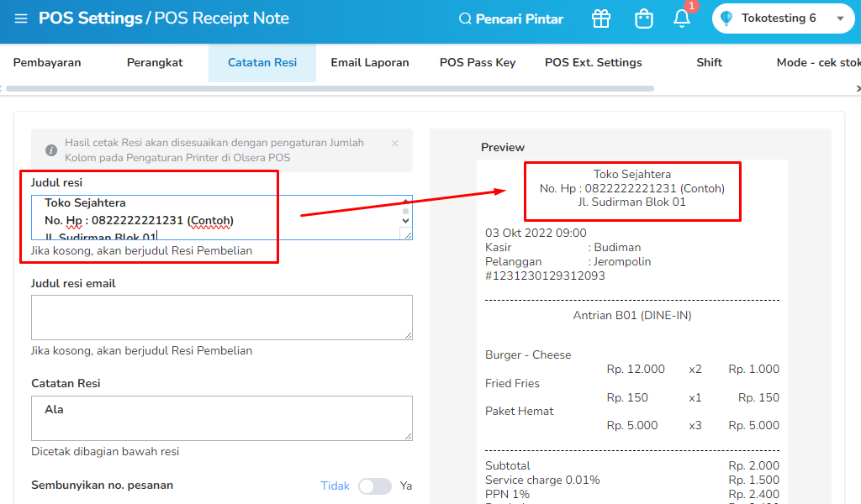Open the notifications bell

pos(682,18)
